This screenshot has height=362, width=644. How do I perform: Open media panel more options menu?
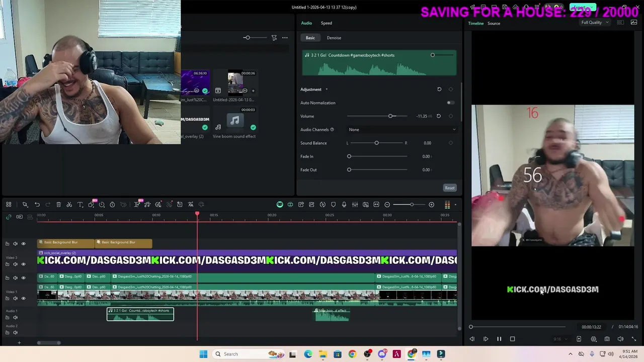(285, 38)
